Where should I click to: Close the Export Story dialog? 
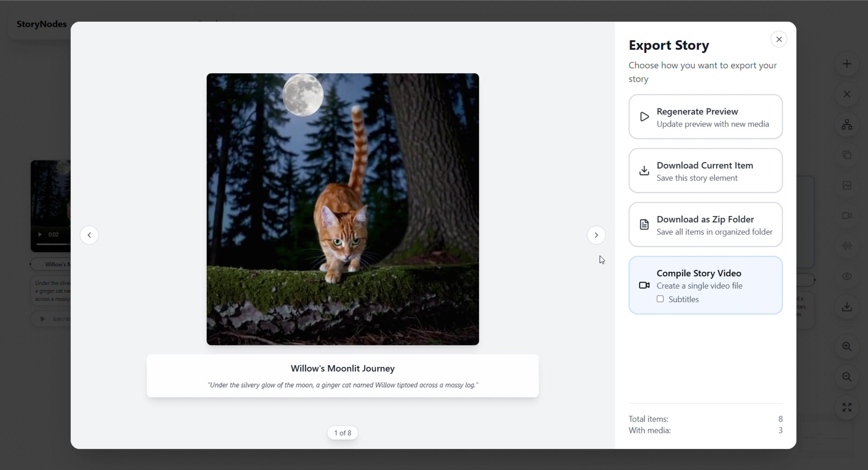coord(778,39)
